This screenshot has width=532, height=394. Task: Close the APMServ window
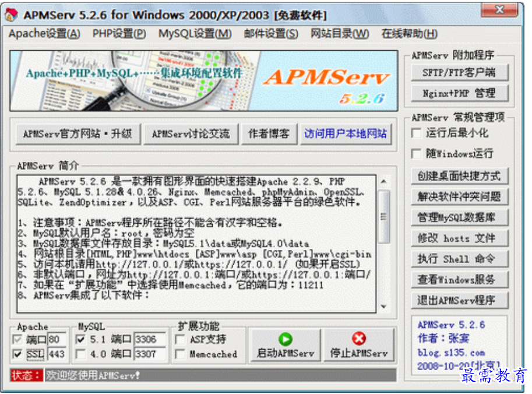coord(499,10)
